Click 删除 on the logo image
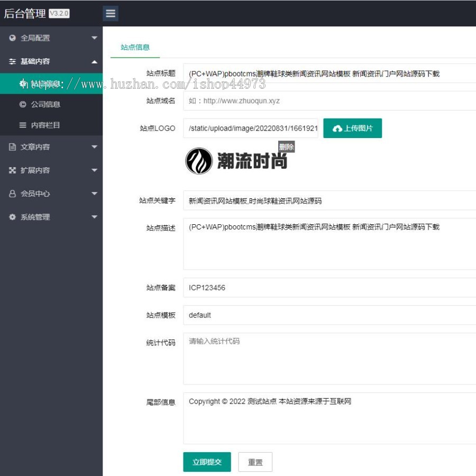 (286, 147)
